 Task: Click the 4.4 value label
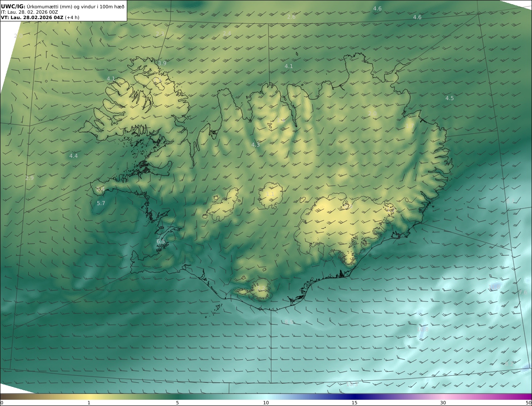pyautogui.click(x=73, y=156)
